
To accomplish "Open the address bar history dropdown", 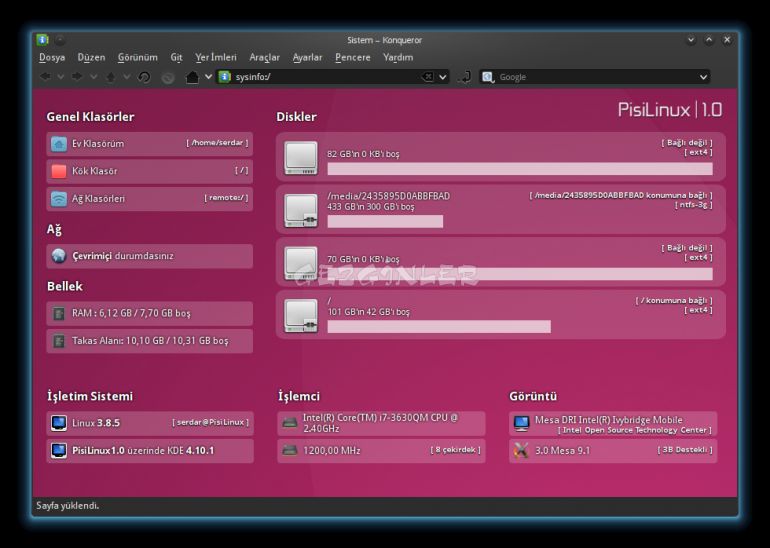I will [x=442, y=77].
